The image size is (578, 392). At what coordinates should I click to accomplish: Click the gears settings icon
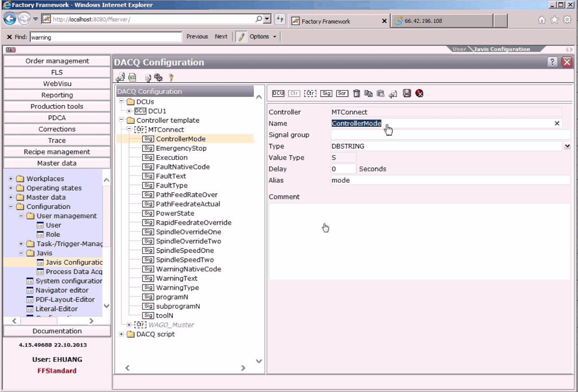tap(158, 77)
